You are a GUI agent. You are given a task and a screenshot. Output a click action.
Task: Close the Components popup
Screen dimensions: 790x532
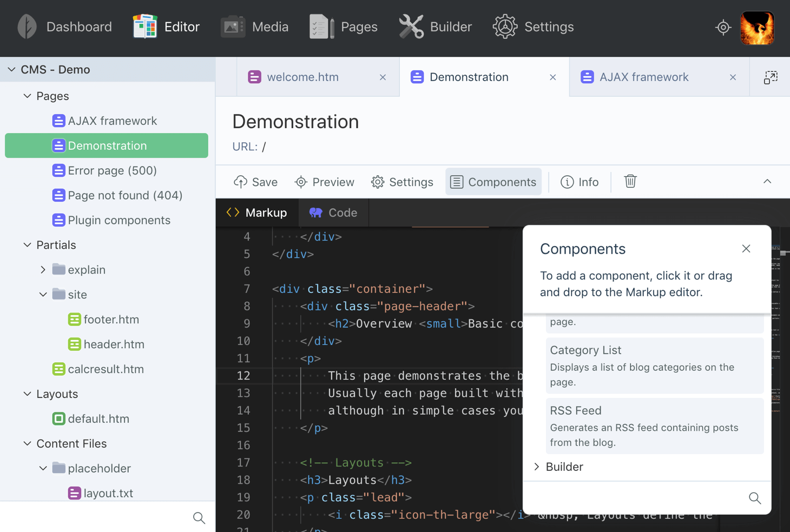746,249
